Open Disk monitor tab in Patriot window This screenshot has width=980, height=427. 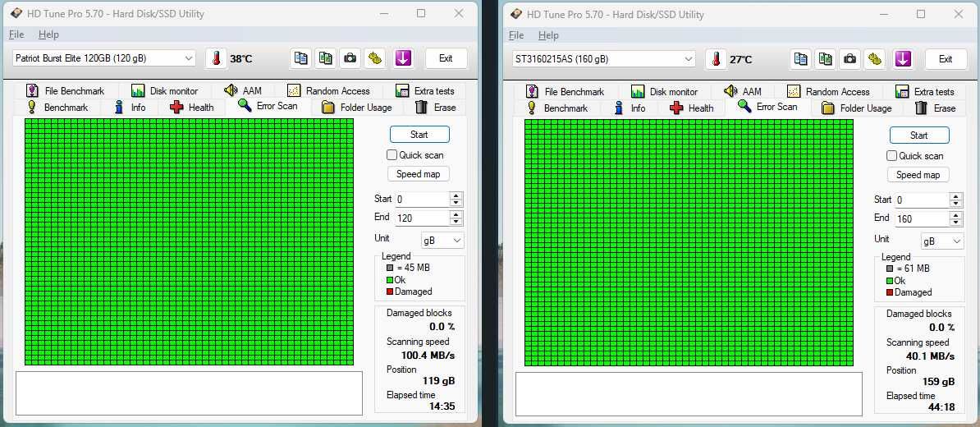point(164,90)
